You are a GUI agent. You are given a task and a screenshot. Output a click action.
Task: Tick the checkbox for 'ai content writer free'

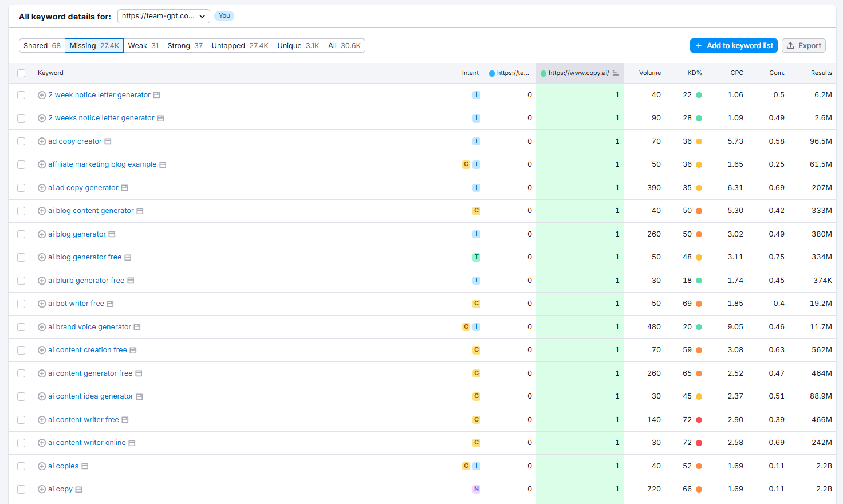click(x=21, y=420)
